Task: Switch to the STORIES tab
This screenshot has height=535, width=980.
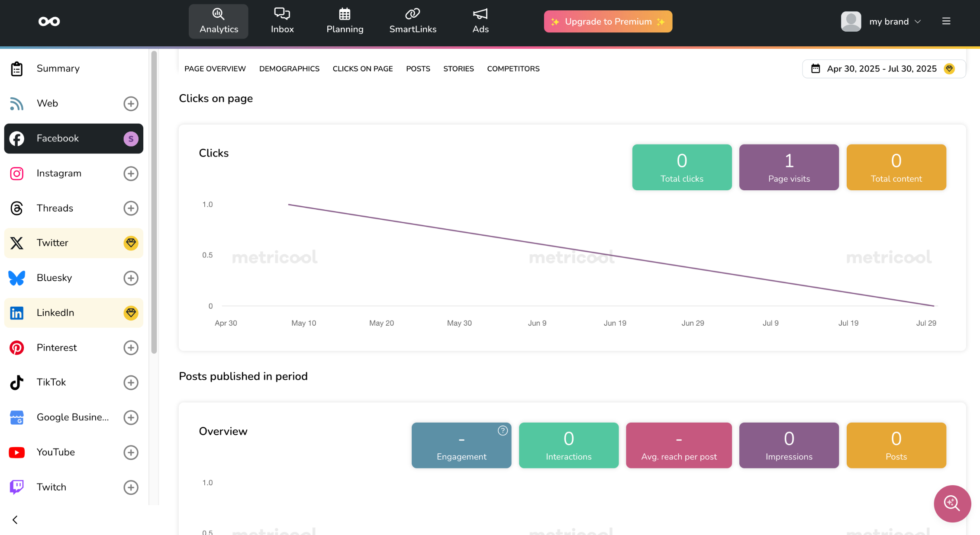Action: [x=458, y=69]
